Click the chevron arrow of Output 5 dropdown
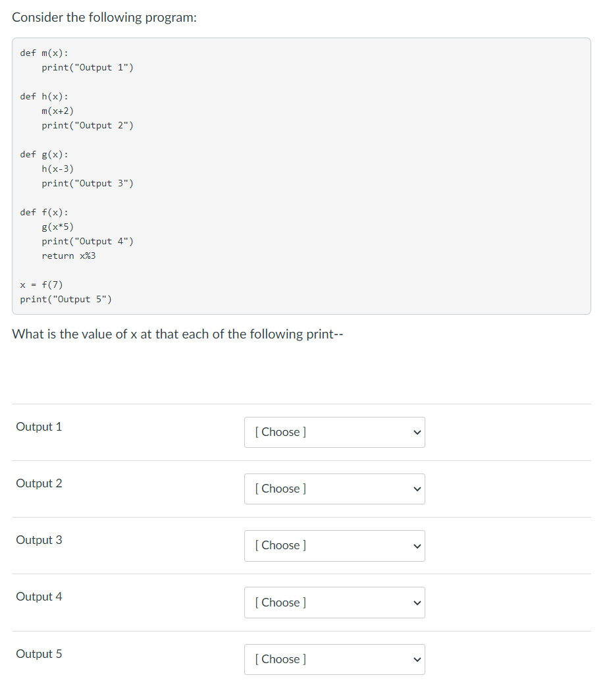 pos(417,659)
